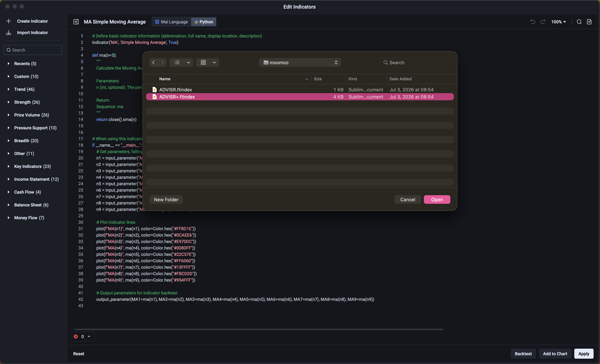
Task: Open the 100% zoom dropdown
Action: pos(558,22)
